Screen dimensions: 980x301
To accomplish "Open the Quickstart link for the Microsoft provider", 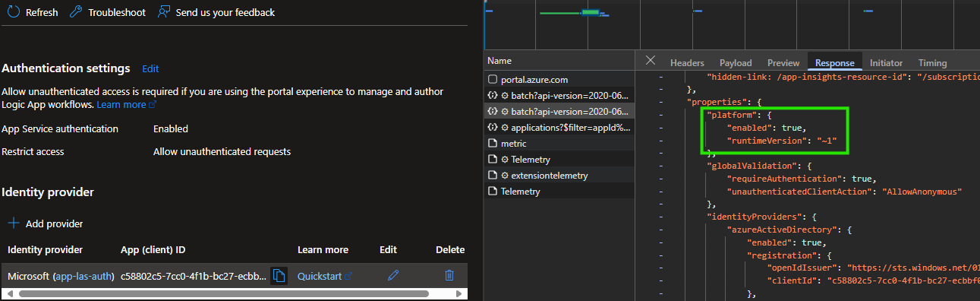I will point(325,276).
